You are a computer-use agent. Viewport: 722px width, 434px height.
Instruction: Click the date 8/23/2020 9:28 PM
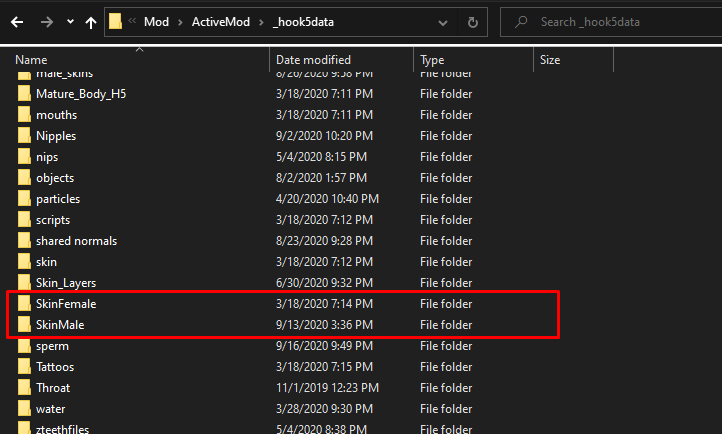(324, 241)
